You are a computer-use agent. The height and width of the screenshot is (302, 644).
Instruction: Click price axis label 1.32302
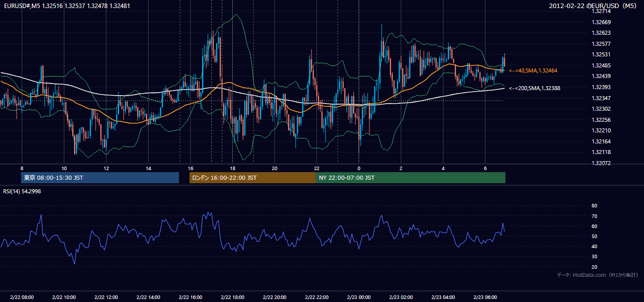click(x=601, y=109)
